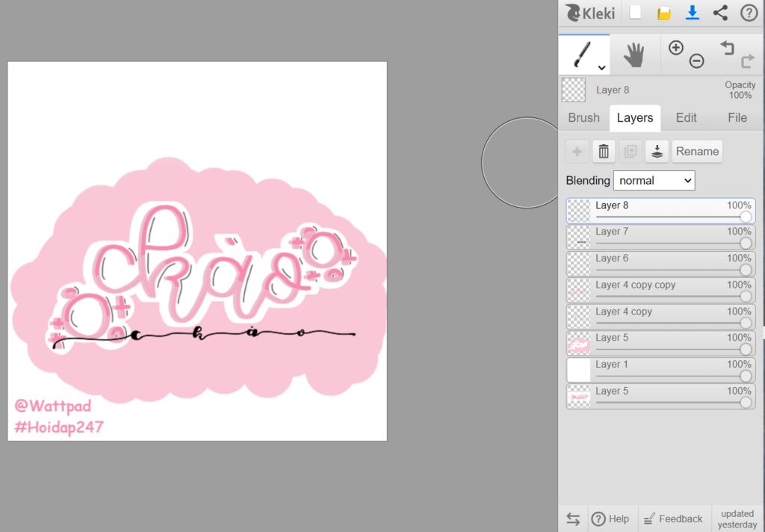Select Layer 6 in the layer list
The width and height of the screenshot is (765, 532).
[660, 264]
